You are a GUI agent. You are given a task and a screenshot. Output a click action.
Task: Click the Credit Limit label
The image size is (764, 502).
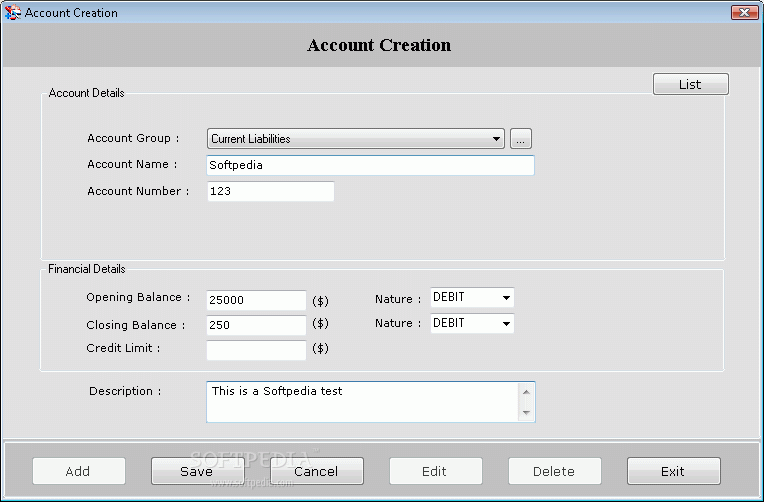pyautogui.click(x=123, y=348)
